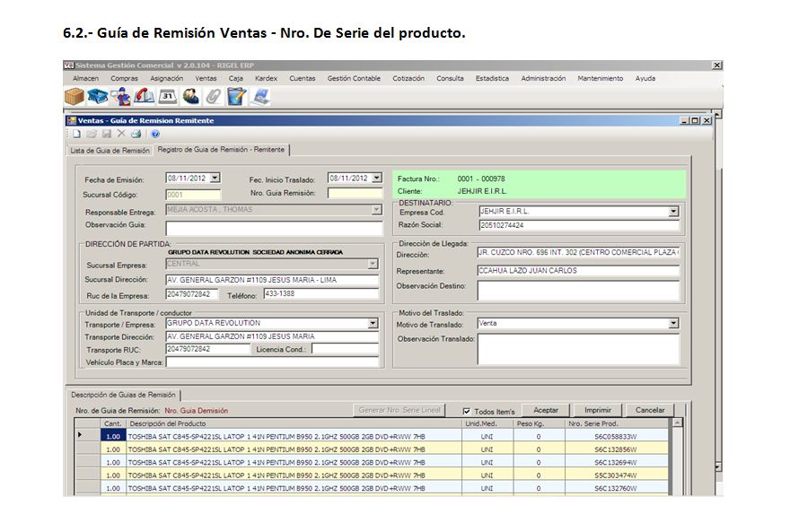
Task: Open help with blue question mark icon
Action: 155,134
